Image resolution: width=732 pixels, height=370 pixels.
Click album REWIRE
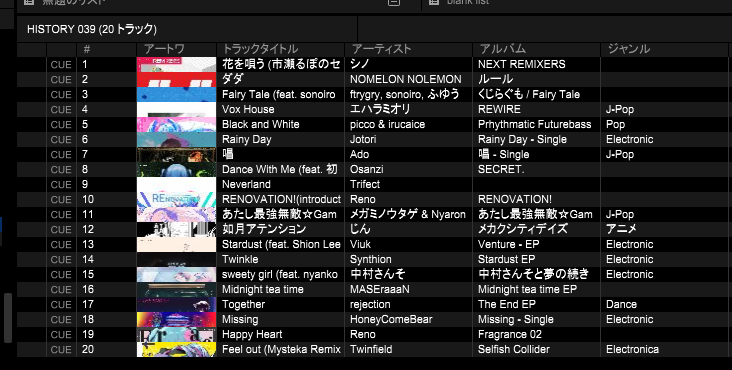[499, 110]
